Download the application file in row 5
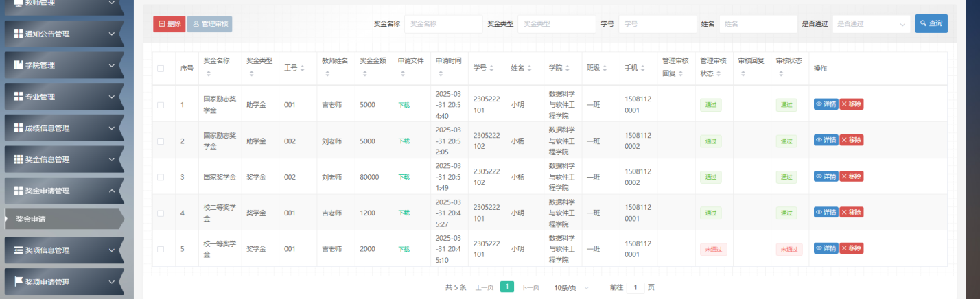 tap(404, 249)
